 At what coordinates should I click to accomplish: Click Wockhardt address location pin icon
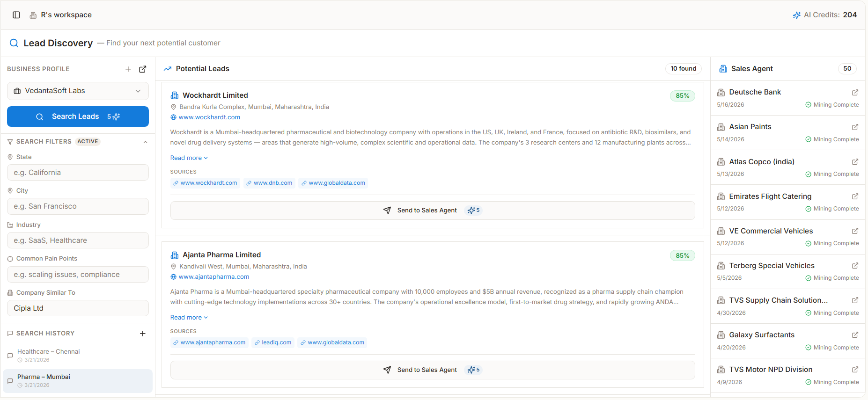click(173, 107)
